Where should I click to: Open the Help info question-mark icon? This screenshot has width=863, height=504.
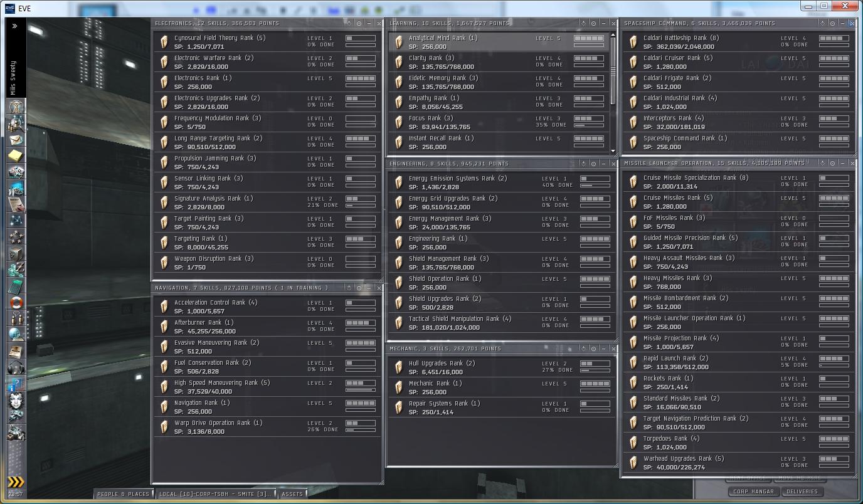16,384
